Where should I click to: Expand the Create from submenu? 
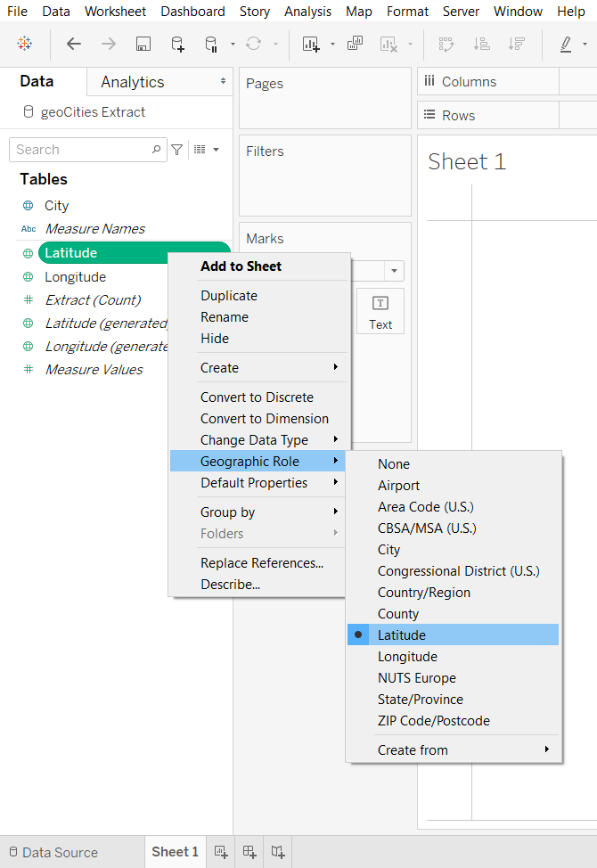coord(413,750)
